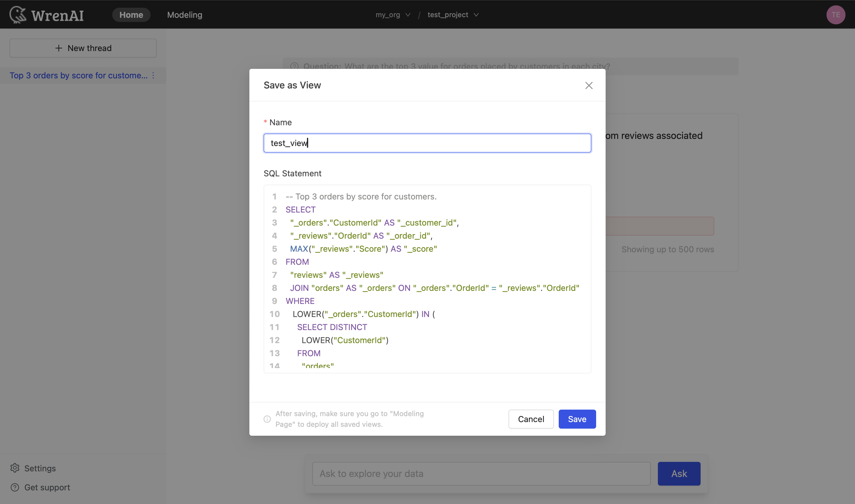This screenshot has height=504, width=855.
Task: Click the Top 3 orders thread item
Action: (78, 75)
